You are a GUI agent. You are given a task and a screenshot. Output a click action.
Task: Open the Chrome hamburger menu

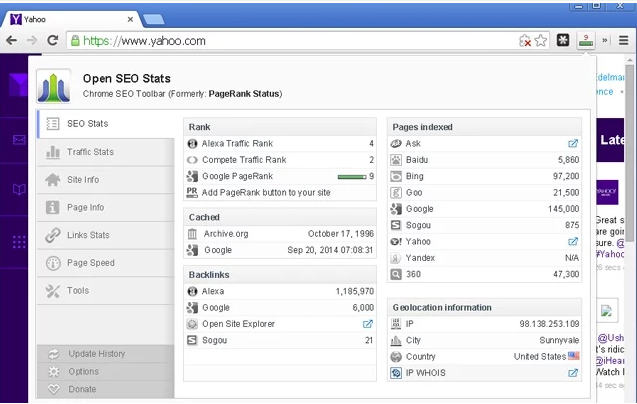click(624, 40)
